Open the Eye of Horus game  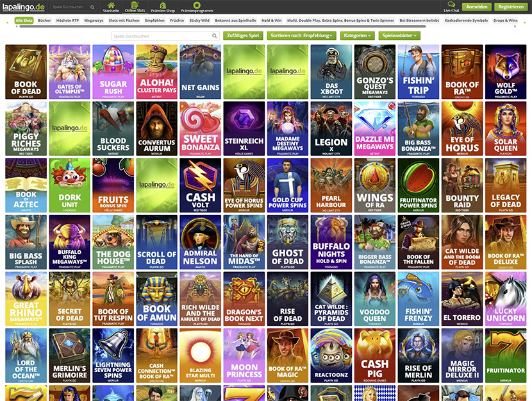pos(462,128)
